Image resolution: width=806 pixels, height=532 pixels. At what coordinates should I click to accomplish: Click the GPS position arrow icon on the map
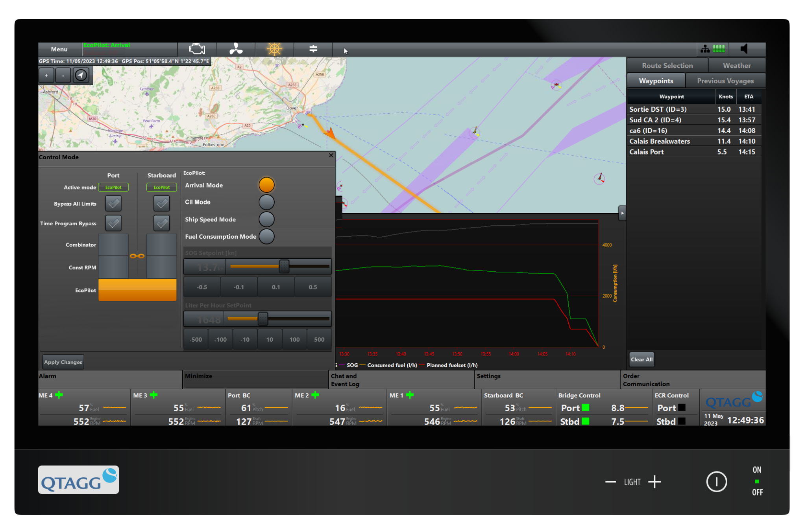pyautogui.click(x=81, y=75)
